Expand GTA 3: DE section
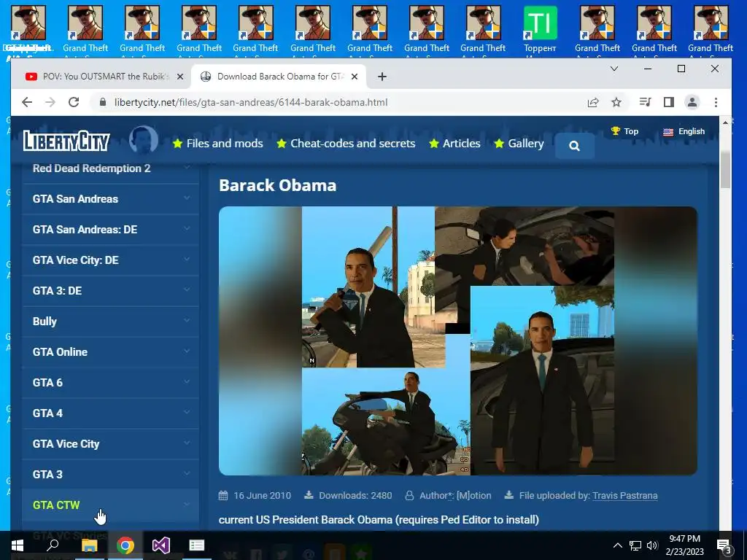This screenshot has height=560, width=747. coord(111,290)
